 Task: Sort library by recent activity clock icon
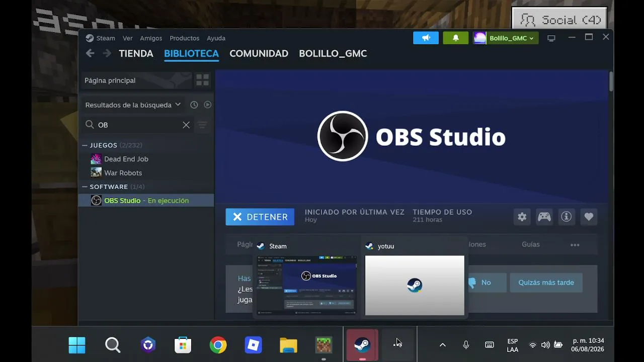pos(194,105)
